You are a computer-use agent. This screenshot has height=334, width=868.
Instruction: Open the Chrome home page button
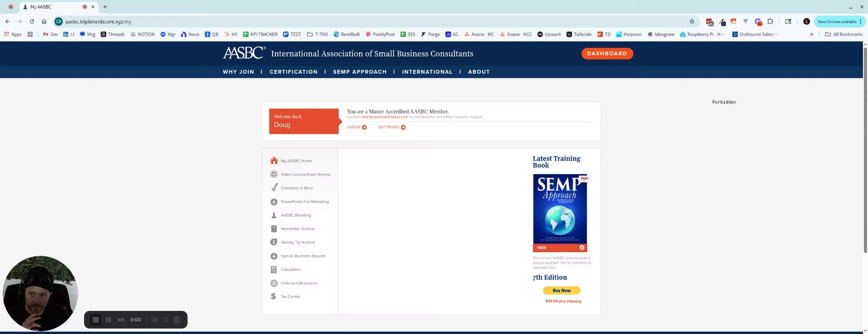(44, 21)
